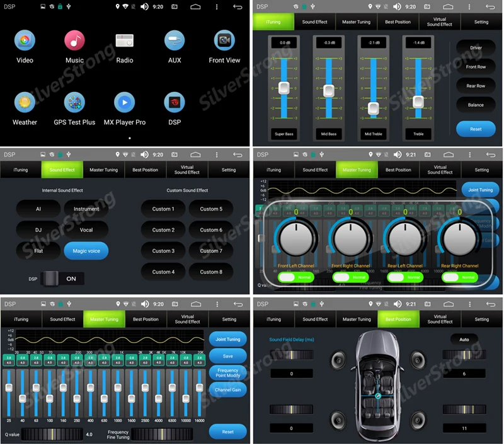Click the delay value field showing 11

(464, 428)
